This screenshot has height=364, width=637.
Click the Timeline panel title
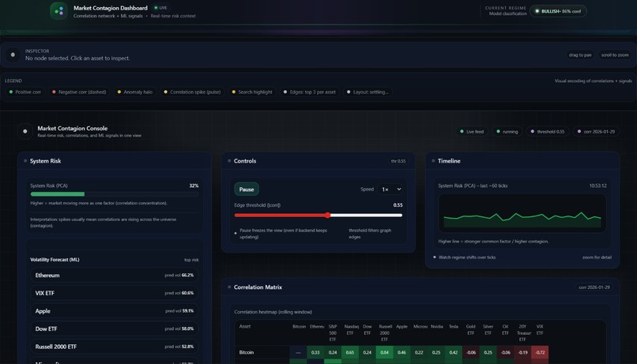pos(449,161)
